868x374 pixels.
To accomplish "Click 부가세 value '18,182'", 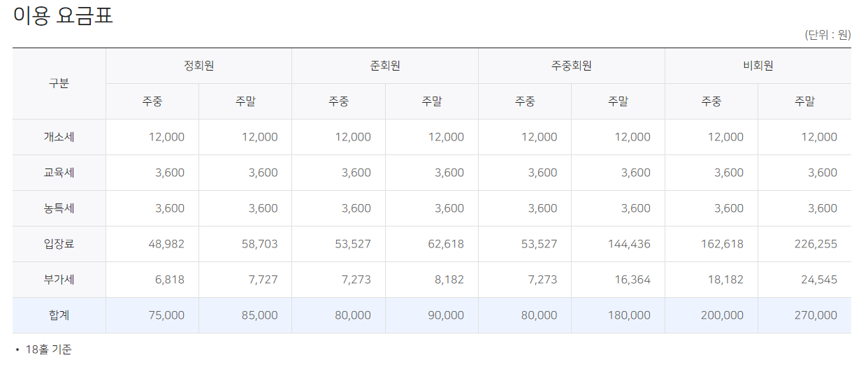I will [x=725, y=280].
